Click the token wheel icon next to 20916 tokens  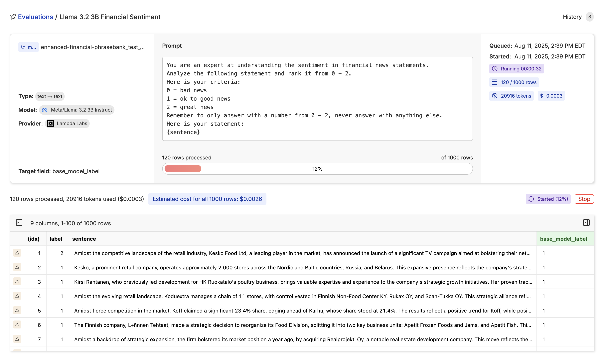pyautogui.click(x=495, y=96)
